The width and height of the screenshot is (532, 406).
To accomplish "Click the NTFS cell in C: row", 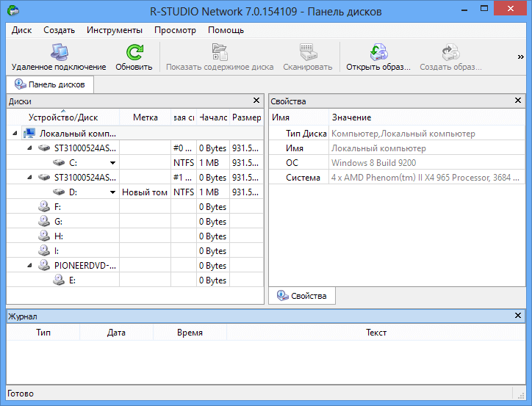I will (184, 163).
